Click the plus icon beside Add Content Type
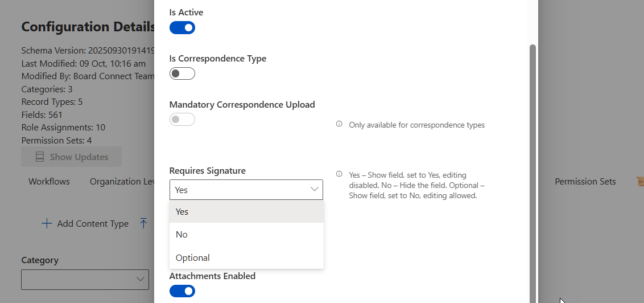The width and height of the screenshot is (644, 303). (x=47, y=223)
